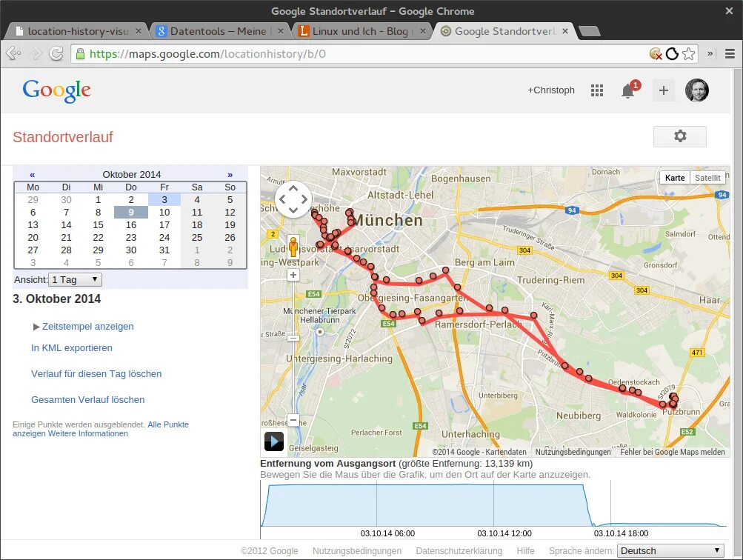Close the location-history-visu tab

tap(138, 31)
